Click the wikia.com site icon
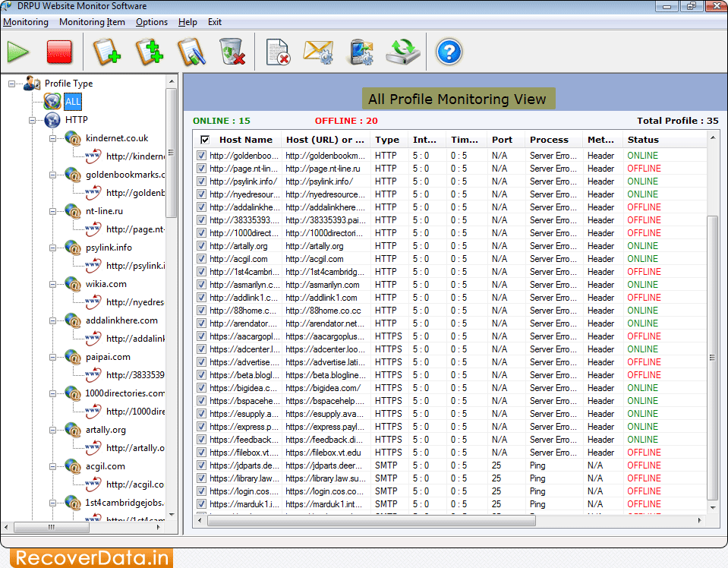The image size is (728, 568). [x=73, y=284]
